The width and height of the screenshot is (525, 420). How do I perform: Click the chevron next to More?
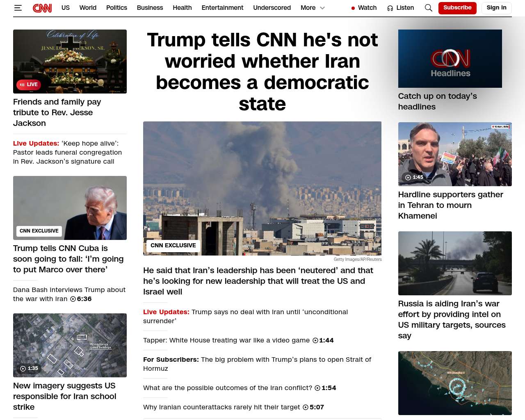[322, 8]
